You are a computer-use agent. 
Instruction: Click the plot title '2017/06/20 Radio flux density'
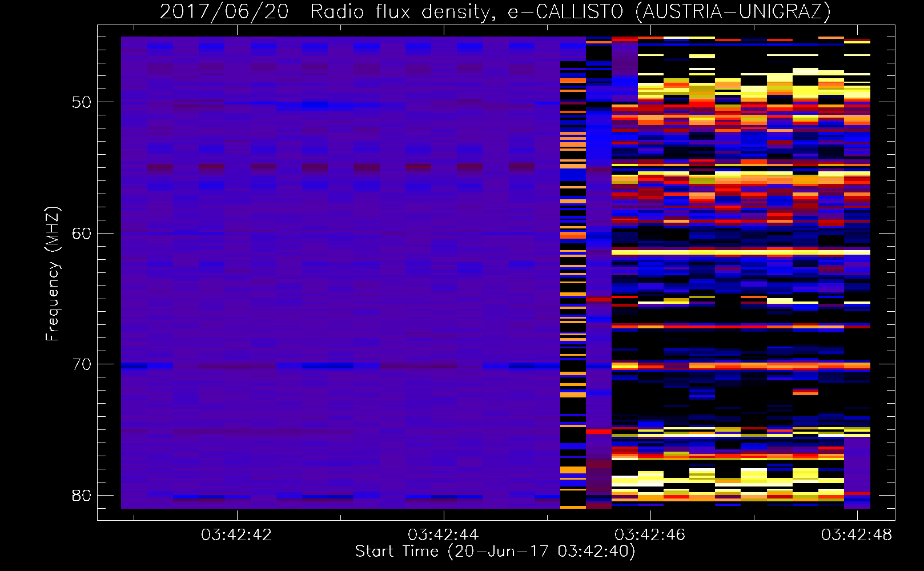click(x=495, y=11)
